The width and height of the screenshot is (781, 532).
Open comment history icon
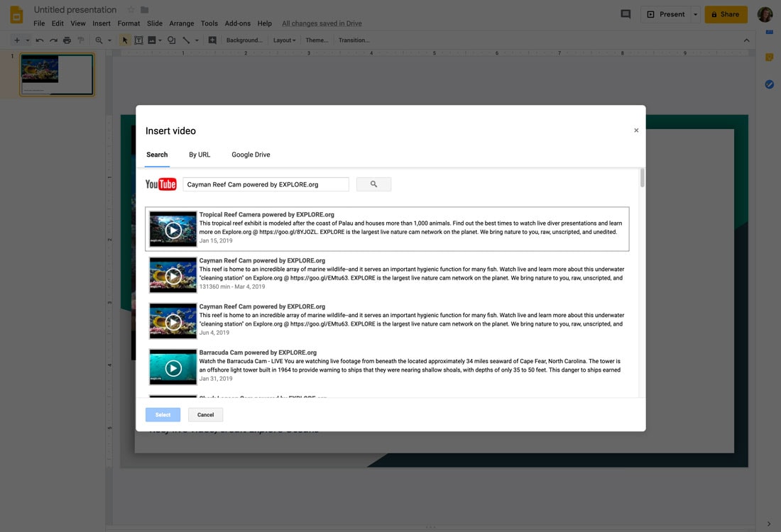[626, 14]
